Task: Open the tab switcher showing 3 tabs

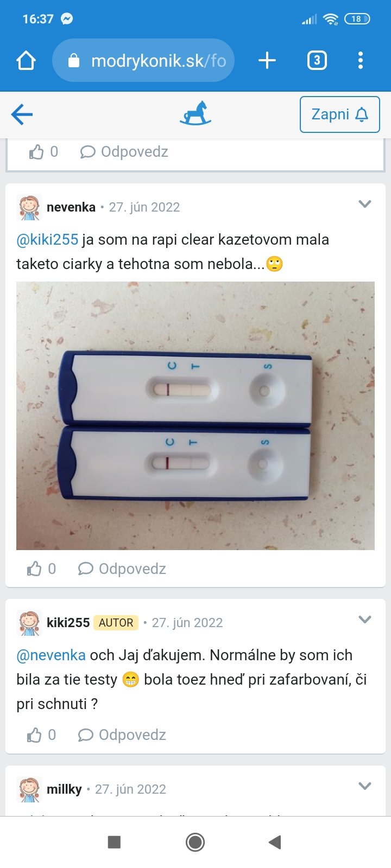Action: (x=317, y=60)
